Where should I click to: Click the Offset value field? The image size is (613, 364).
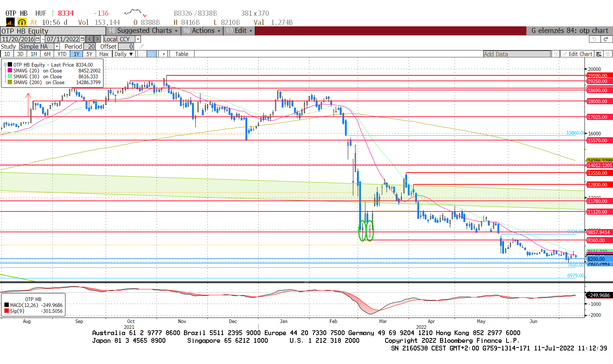(126, 46)
